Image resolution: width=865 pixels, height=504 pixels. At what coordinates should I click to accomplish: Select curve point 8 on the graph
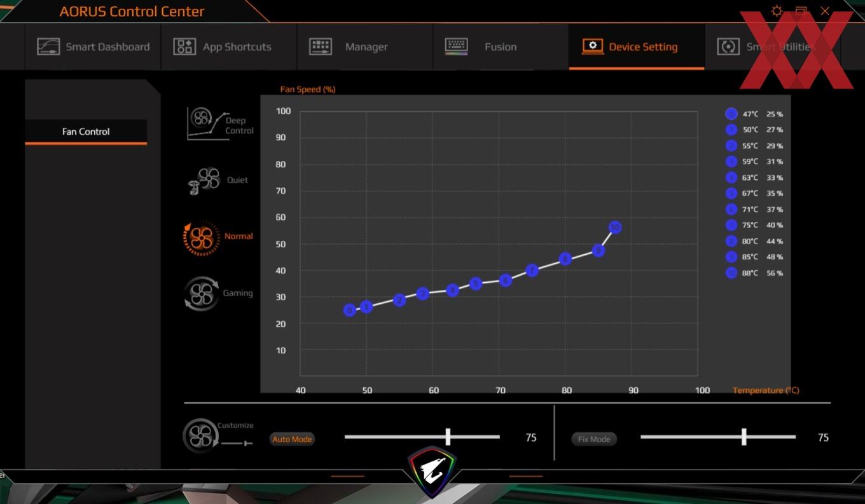565,259
